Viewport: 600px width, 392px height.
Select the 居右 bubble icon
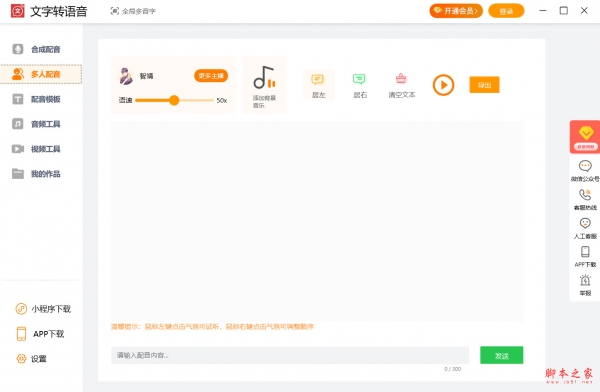click(359, 79)
